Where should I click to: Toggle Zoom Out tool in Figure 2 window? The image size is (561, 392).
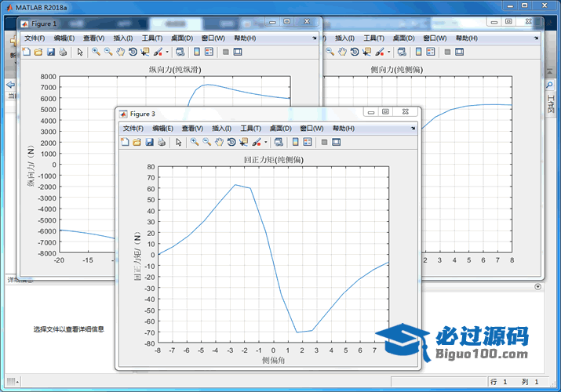tap(330, 52)
